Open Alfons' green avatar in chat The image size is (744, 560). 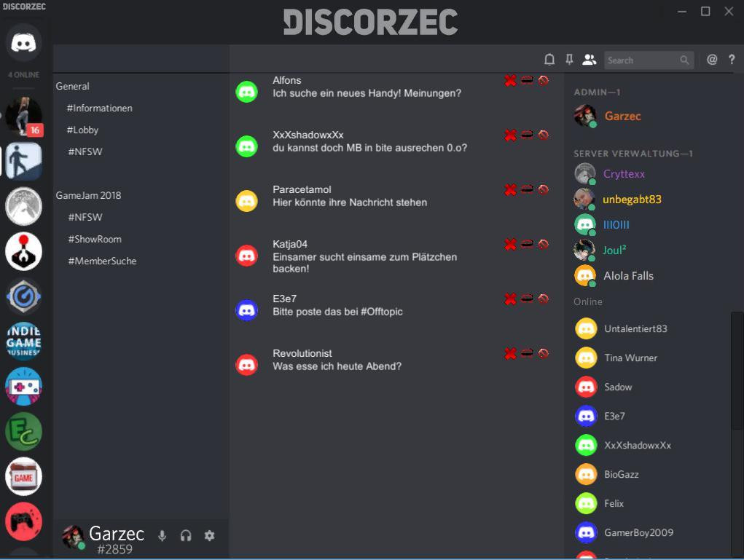[x=247, y=92]
